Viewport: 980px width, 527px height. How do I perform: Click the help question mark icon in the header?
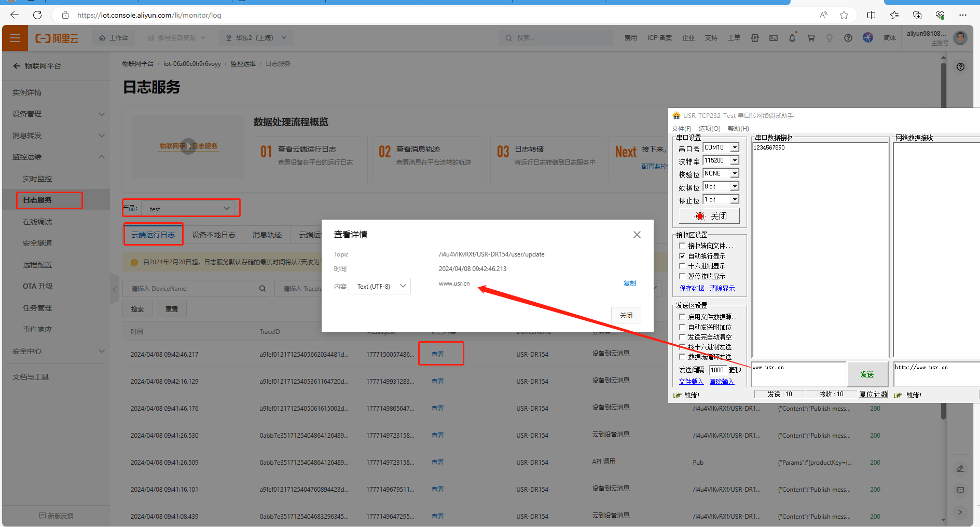pyautogui.click(x=848, y=38)
